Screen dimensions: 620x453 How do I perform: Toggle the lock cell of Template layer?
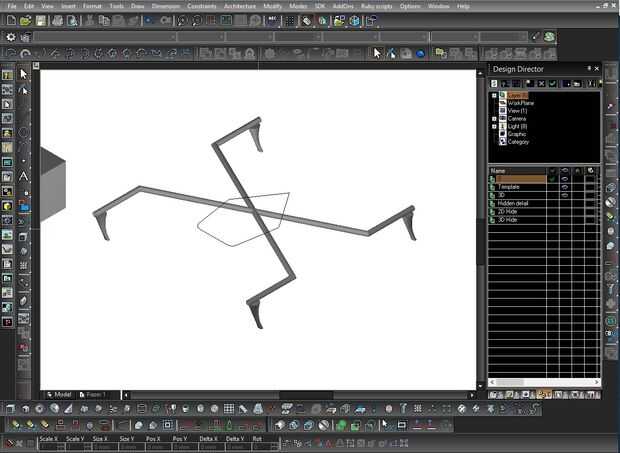pyautogui.click(x=578, y=187)
